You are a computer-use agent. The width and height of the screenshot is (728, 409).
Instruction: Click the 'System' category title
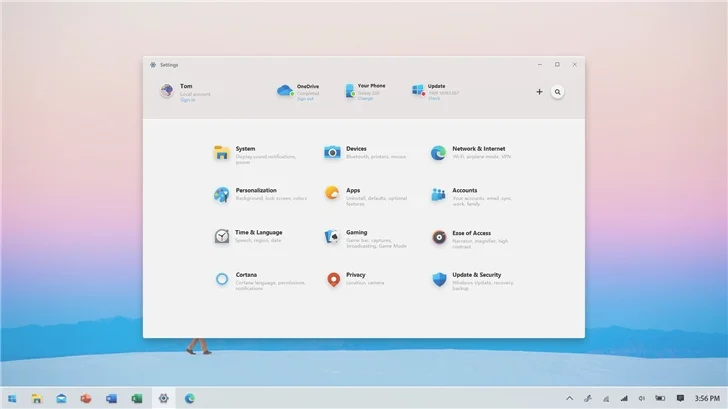245,149
